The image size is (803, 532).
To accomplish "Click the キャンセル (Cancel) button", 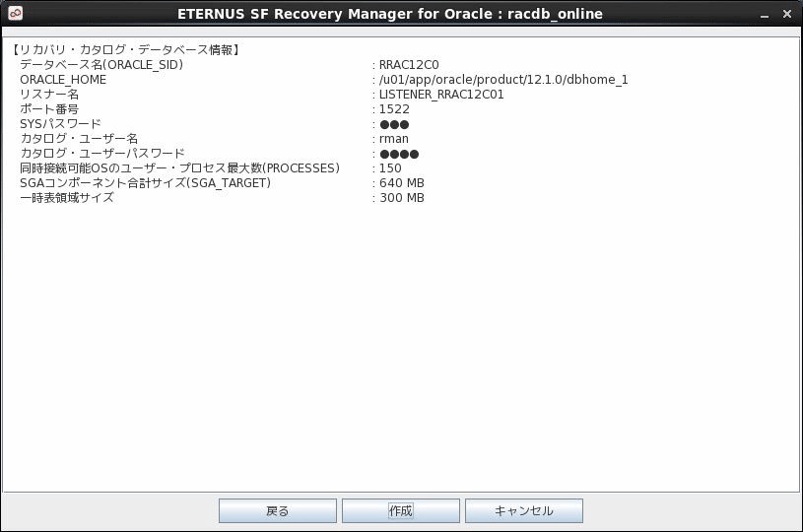I will point(524,510).
